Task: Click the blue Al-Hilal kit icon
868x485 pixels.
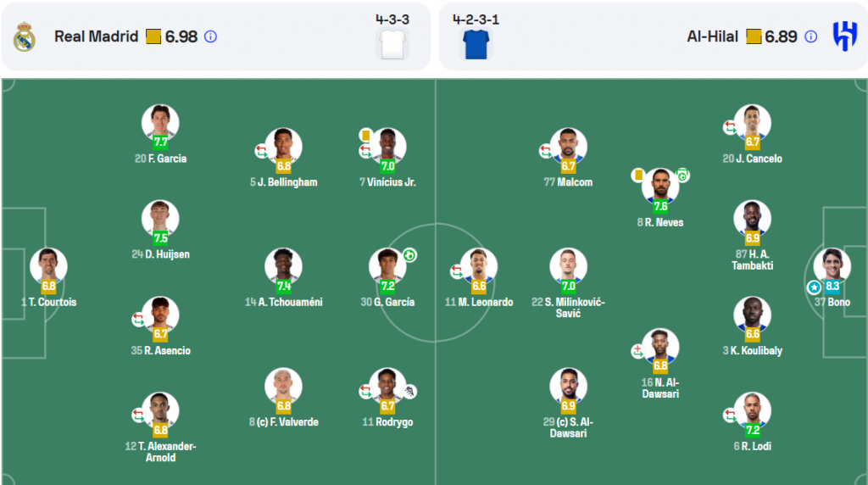Action: pyautogui.click(x=476, y=44)
